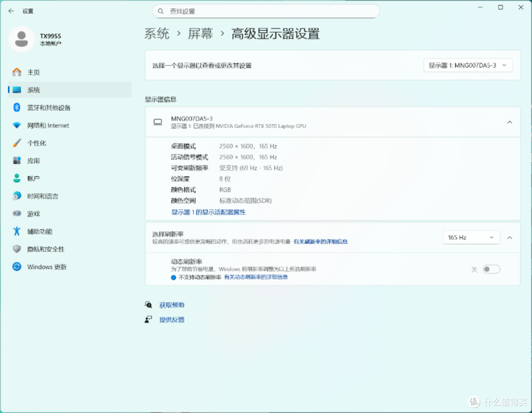Open Windows 更新 settings page

click(69, 267)
